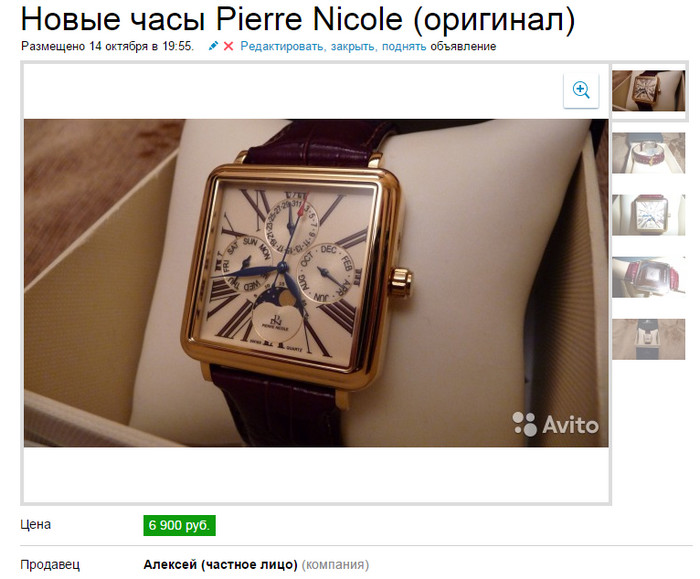This screenshot has width=700, height=579.
Task: Click the listing title 'Новые часы Pierre Nicole'
Action: point(212,19)
